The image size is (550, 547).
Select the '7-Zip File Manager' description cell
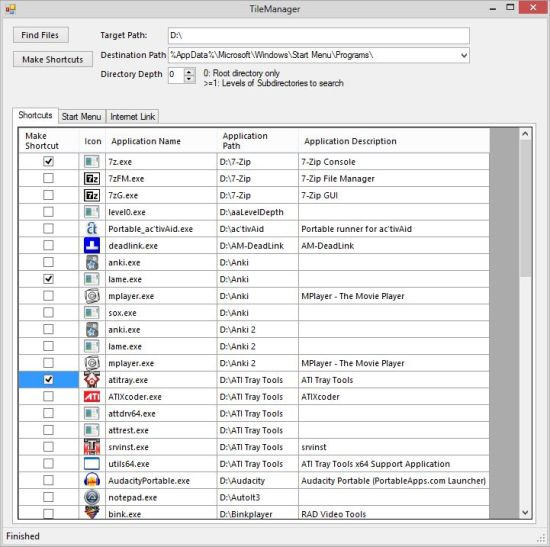tap(394, 179)
